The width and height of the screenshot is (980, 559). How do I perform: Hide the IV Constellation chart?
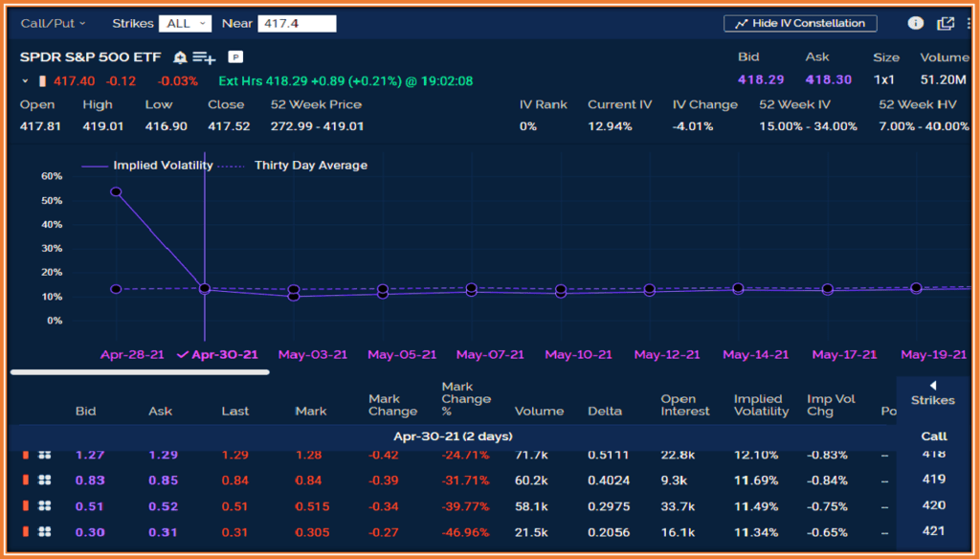799,23
